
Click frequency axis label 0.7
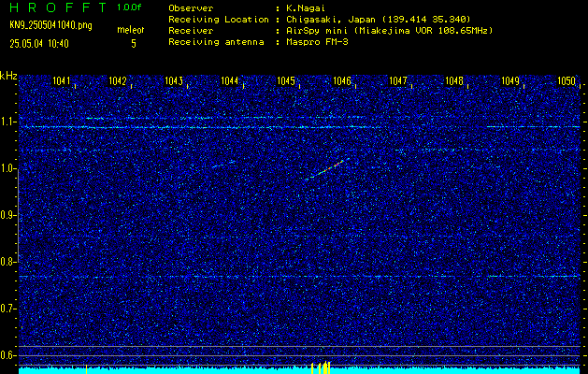point(7,309)
